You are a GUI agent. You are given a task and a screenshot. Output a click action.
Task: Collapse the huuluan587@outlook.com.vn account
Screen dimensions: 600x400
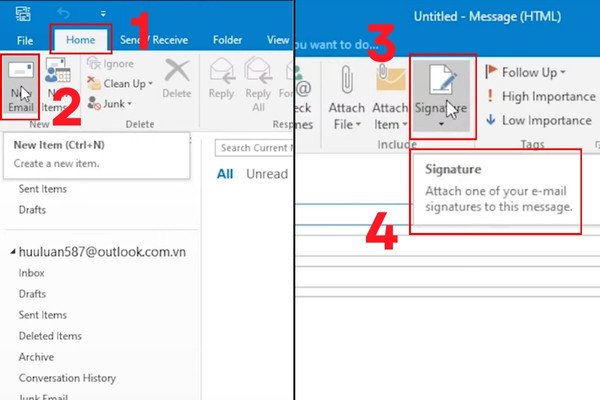coord(13,251)
